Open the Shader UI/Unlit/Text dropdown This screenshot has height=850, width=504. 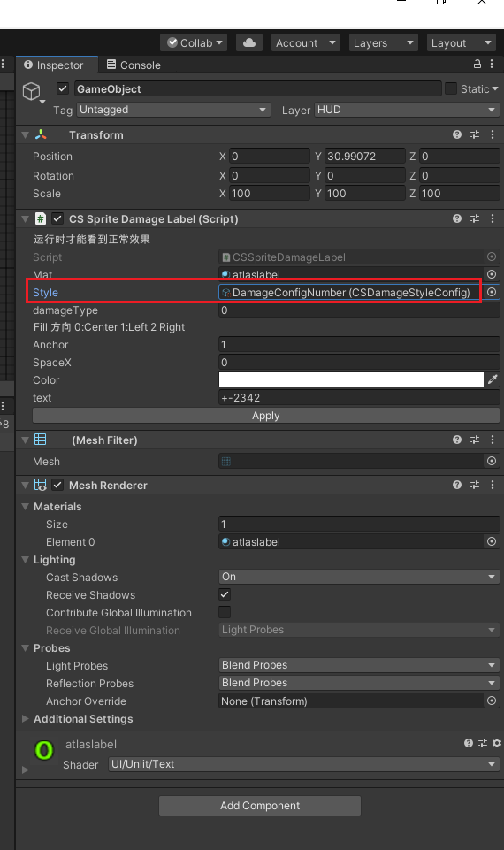point(303,764)
